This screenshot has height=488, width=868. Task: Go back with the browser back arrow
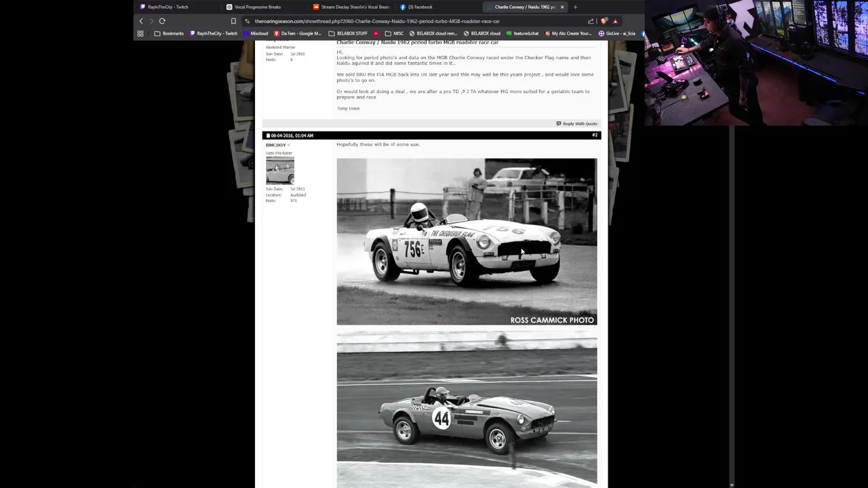[x=141, y=21]
